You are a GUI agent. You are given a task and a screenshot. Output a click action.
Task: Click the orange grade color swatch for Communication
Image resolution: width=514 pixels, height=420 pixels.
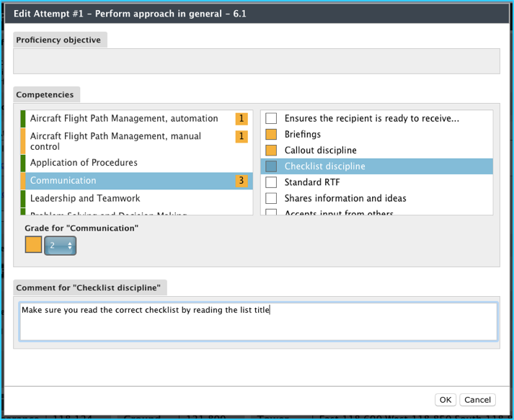pyautogui.click(x=33, y=245)
